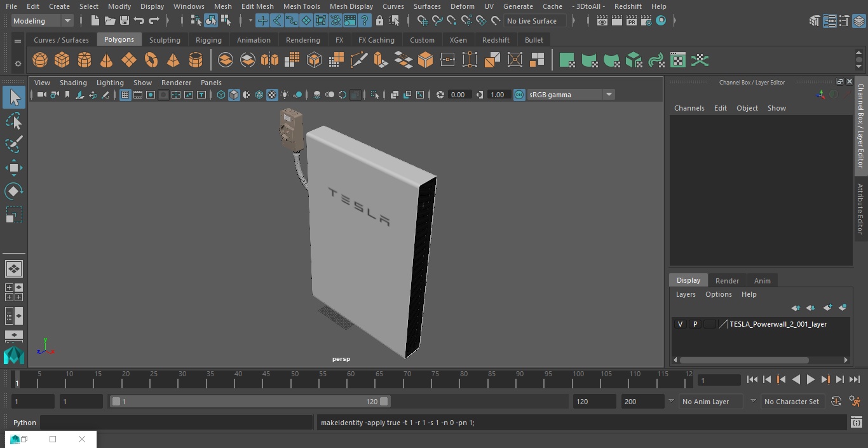This screenshot has width=868, height=448.
Task: Open the sRGB gamma dropdown arrow
Action: [609, 95]
